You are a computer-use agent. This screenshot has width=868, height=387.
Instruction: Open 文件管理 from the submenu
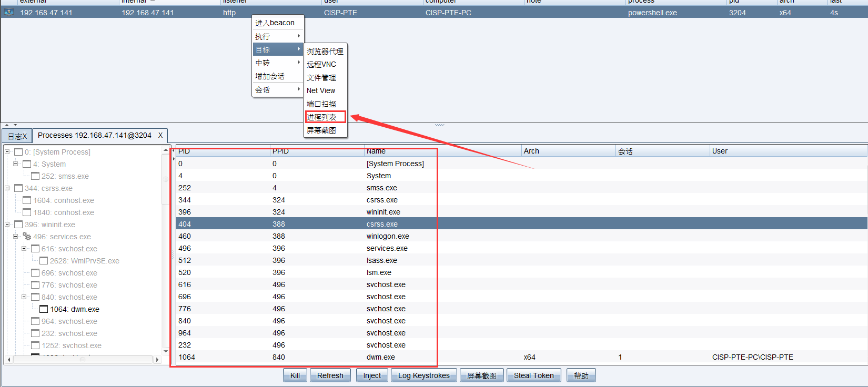click(325, 77)
